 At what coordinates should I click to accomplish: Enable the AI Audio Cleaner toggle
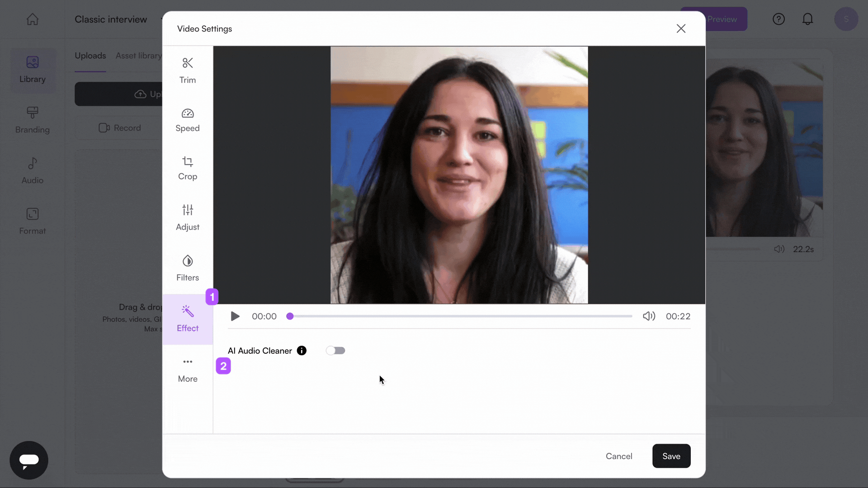(335, 351)
